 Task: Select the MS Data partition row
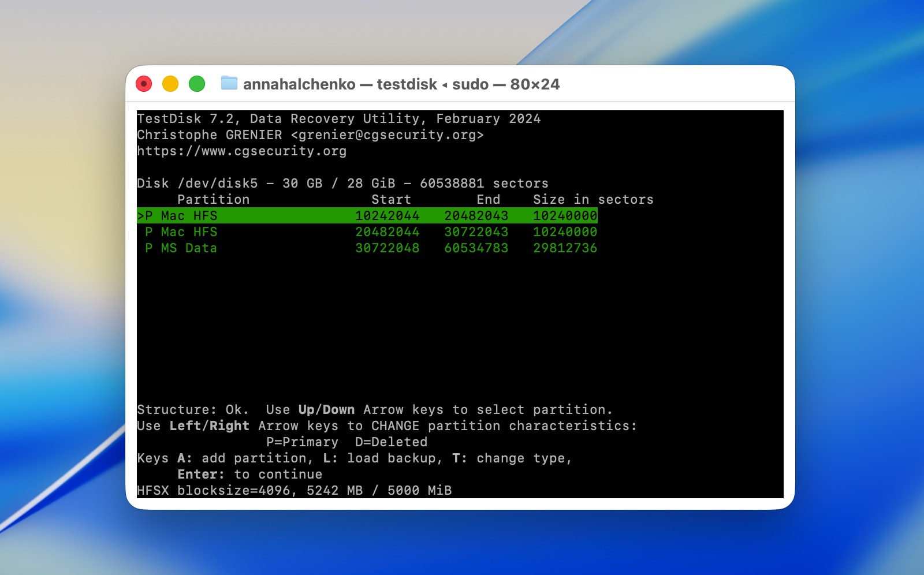coord(371,248)
